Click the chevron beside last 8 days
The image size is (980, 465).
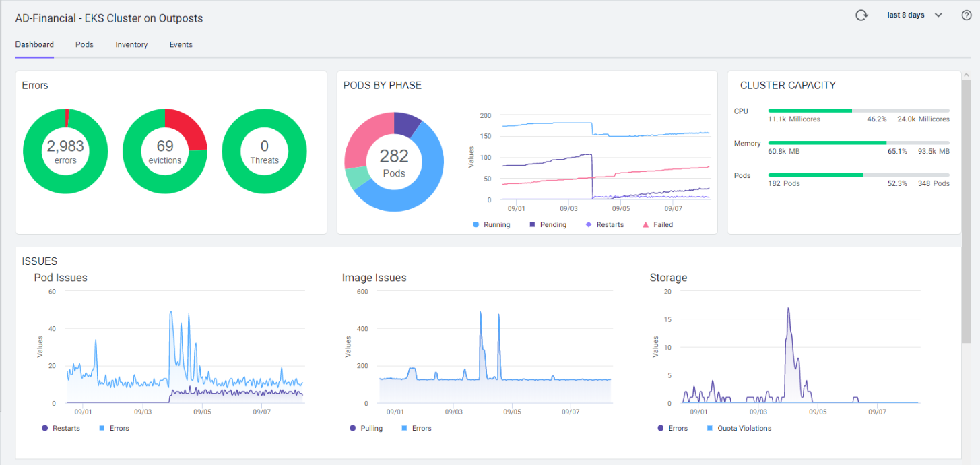[938, 15]
